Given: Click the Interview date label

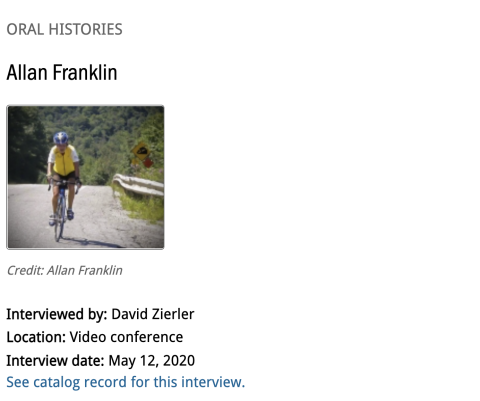Looking at the screenshot, I should pyautogui.click(x=55, y=360).
